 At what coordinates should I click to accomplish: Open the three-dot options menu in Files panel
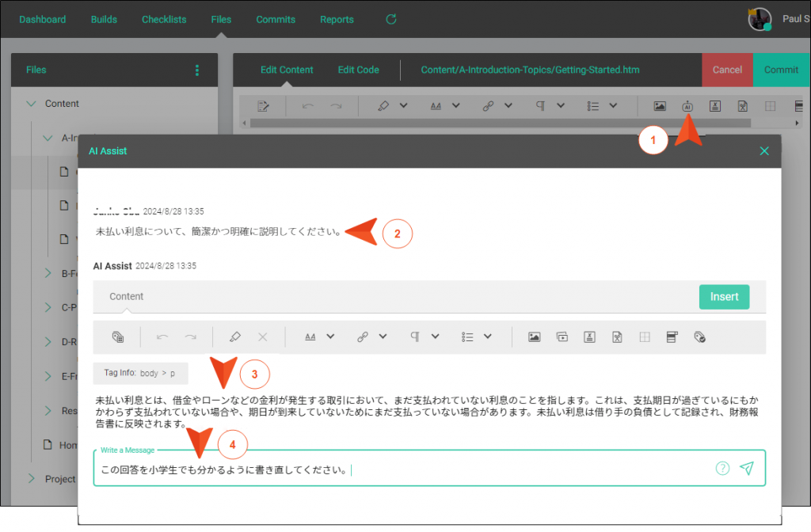197,70
